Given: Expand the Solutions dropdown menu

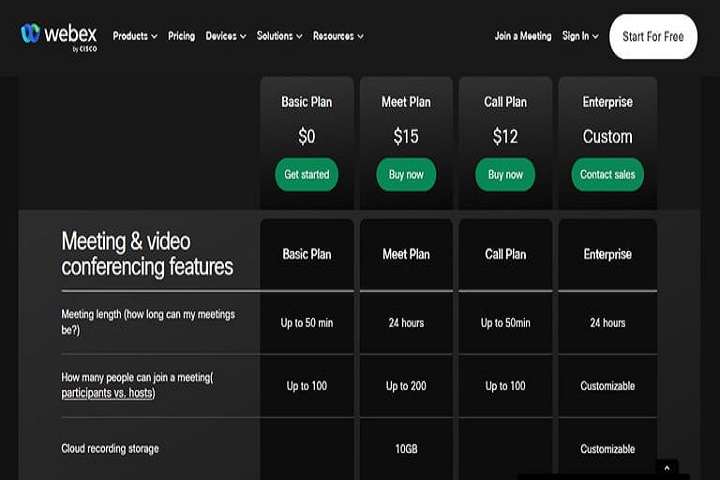Looking at the screenshot, I should click(280, 36).
